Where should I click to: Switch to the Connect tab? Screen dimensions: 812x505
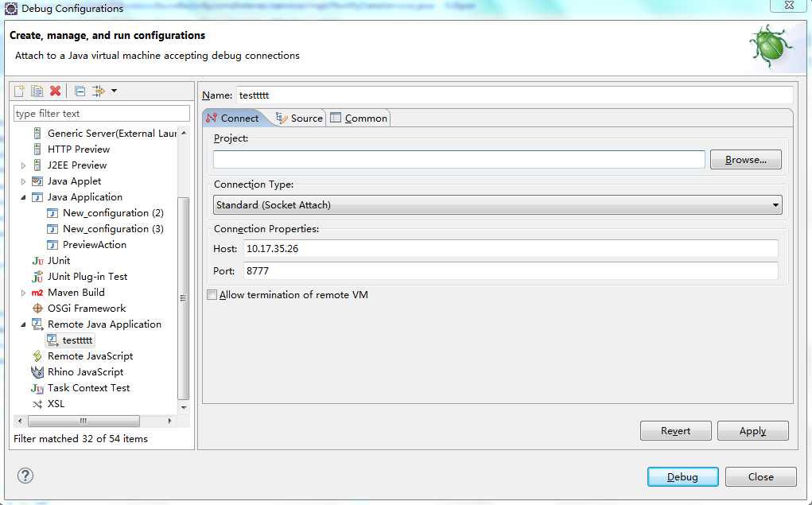click(x=233, y=118)
